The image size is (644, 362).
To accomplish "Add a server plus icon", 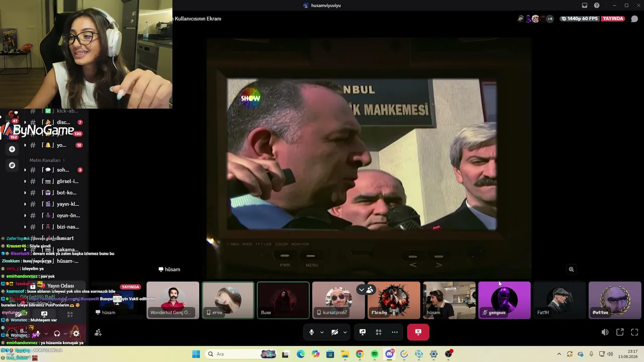I will point(12,149).
